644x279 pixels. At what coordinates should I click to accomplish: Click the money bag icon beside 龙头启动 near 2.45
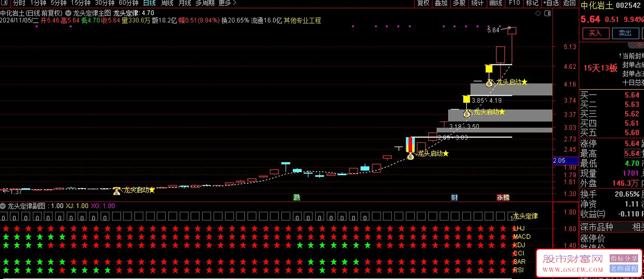pyautogui.click(x=411, y=155)
